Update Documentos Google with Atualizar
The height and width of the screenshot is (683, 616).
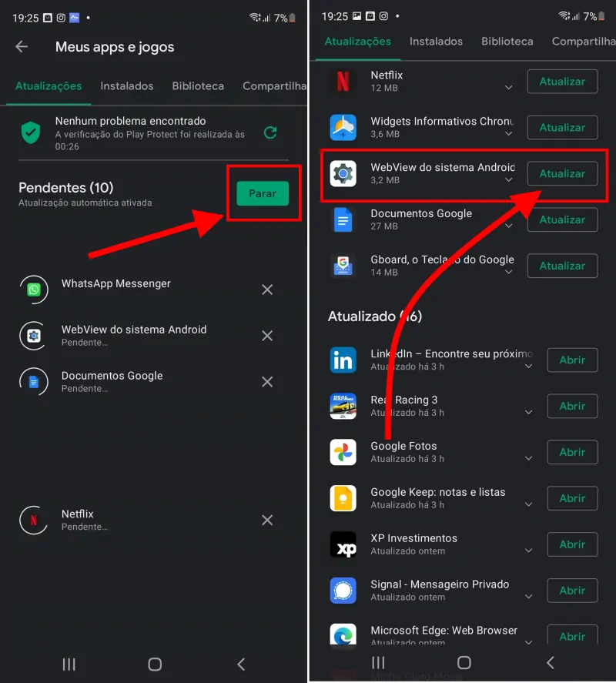tap(562, 220)
